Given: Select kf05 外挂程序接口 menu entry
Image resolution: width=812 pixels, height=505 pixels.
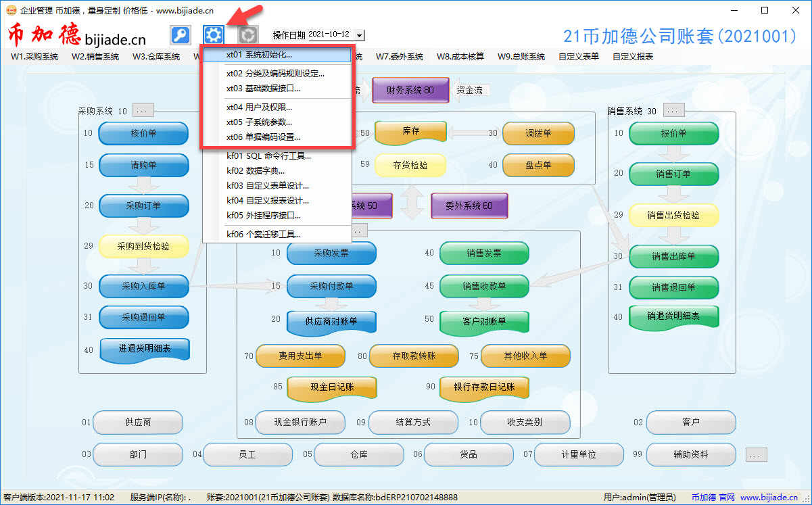Looking at the screenshot, I should coord(277,216).
